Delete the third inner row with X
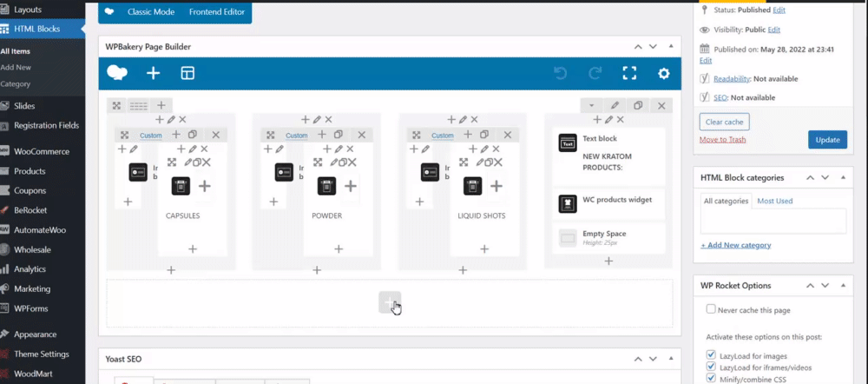868x384 pixels. (x=508, y=135)
